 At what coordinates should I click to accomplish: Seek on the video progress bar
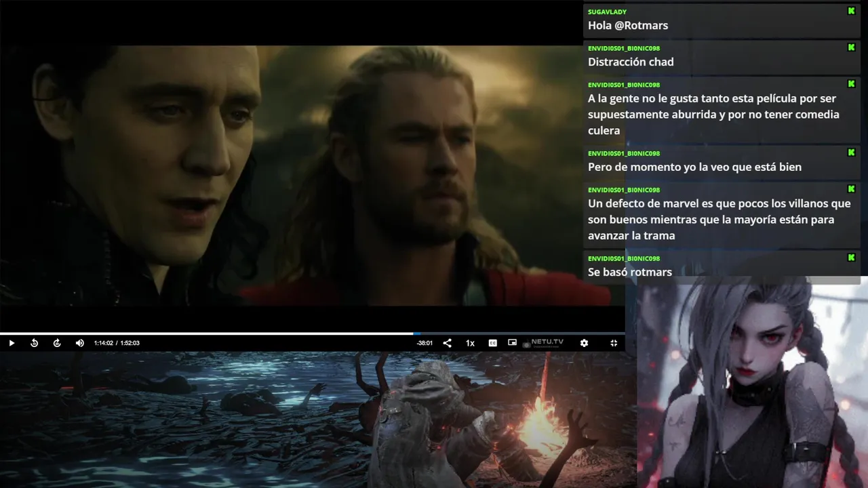click(312, 333)
